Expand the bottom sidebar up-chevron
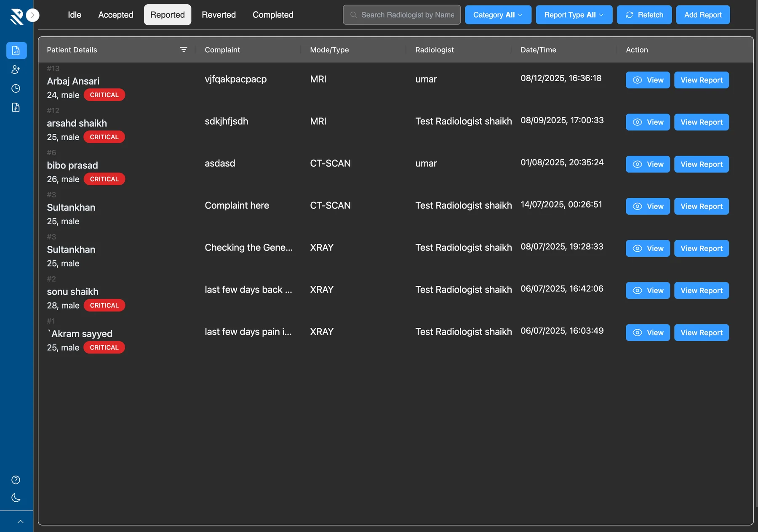This screenshot has width=758, height=532. (x=20, y=522)
